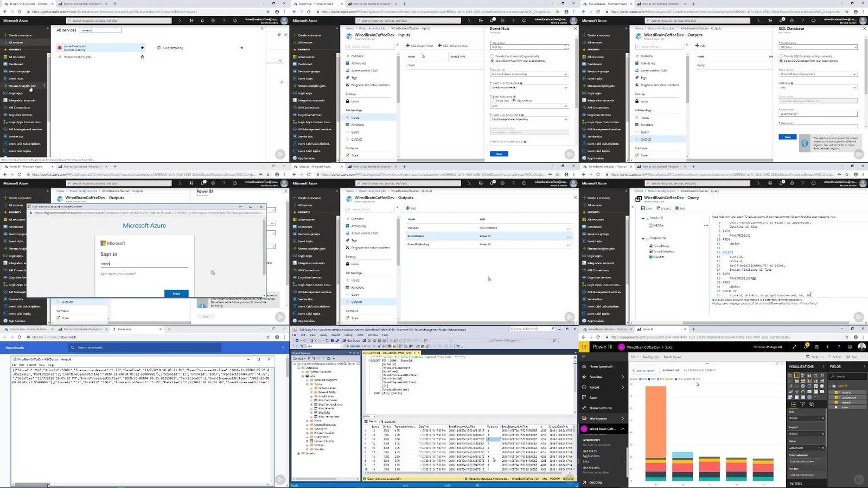
Task: Click Add stream input on the Inputs page
Action: coord(420,46)
